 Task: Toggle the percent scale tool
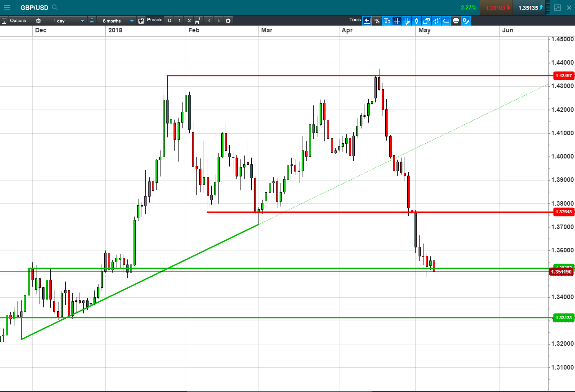coord(377,21)
